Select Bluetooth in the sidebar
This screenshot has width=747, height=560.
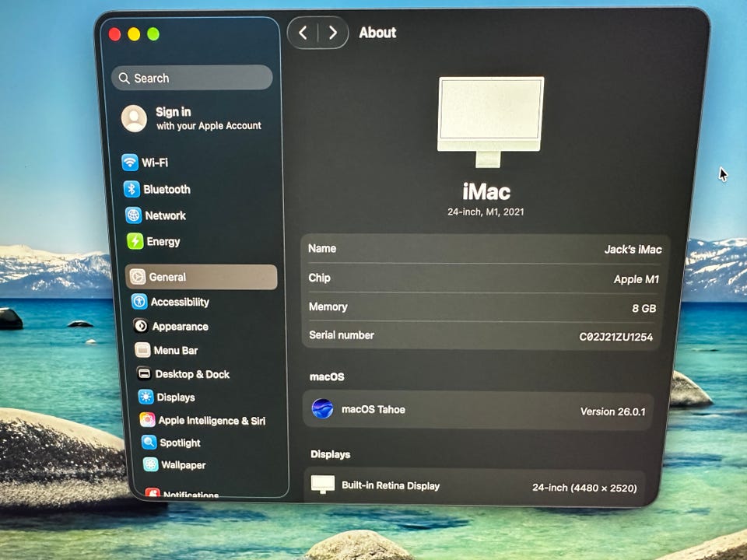[167, 189]
